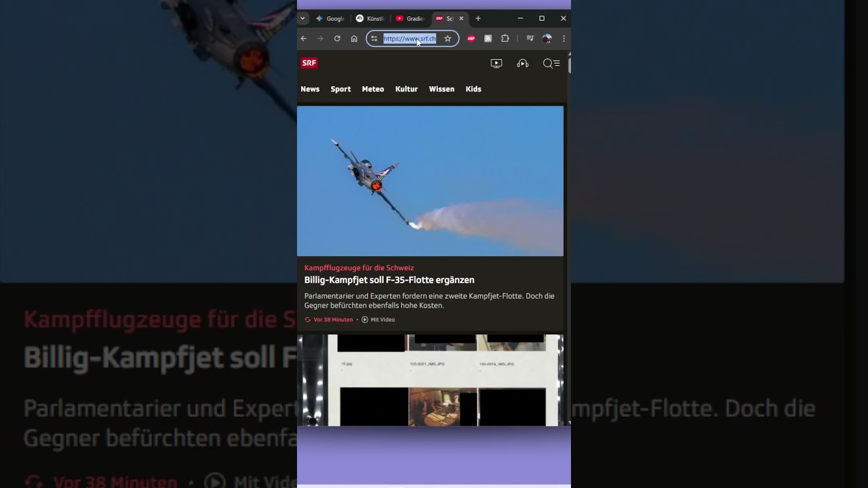
Task: Click the 'Vor 38 Minuten' timestamp
Action: pyautogui.click(x=333, y=319)
